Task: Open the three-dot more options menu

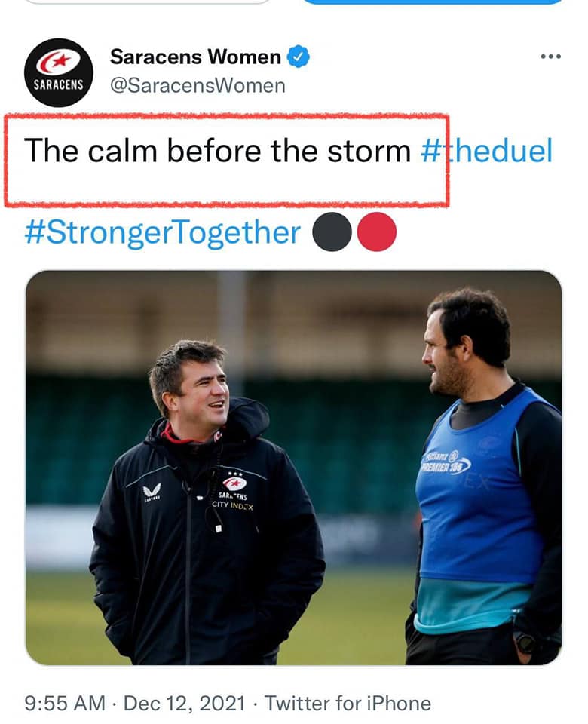Action: 551,57
